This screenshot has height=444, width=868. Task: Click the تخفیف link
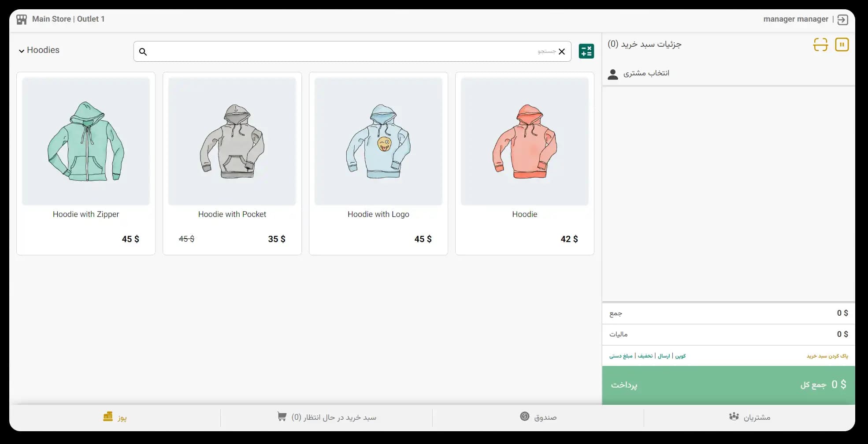pyautogui.click(x=645, y=356)
